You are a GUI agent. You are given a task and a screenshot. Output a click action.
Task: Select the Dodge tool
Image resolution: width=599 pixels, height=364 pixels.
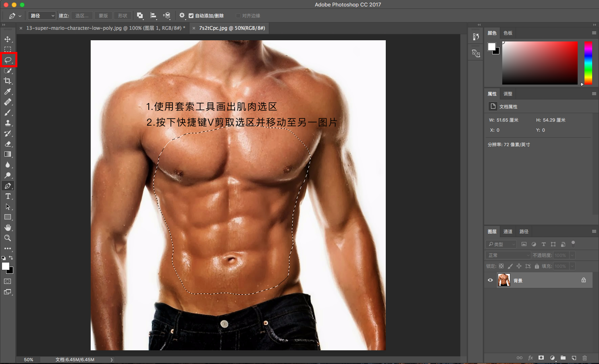[x=8, y=175]
